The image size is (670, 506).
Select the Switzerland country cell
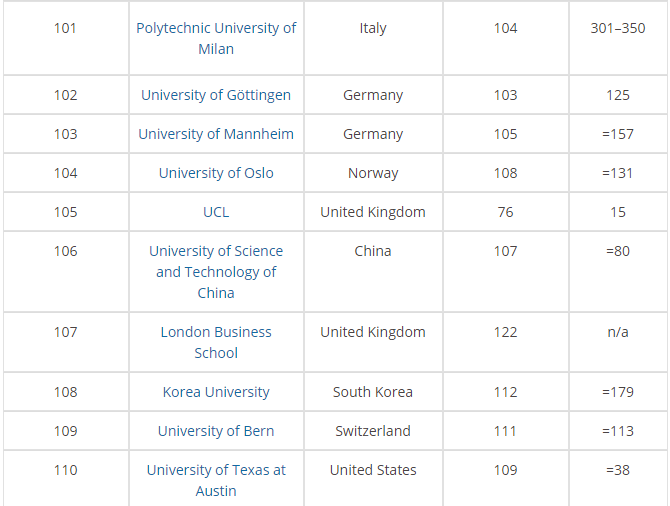(x=373, y=431)
